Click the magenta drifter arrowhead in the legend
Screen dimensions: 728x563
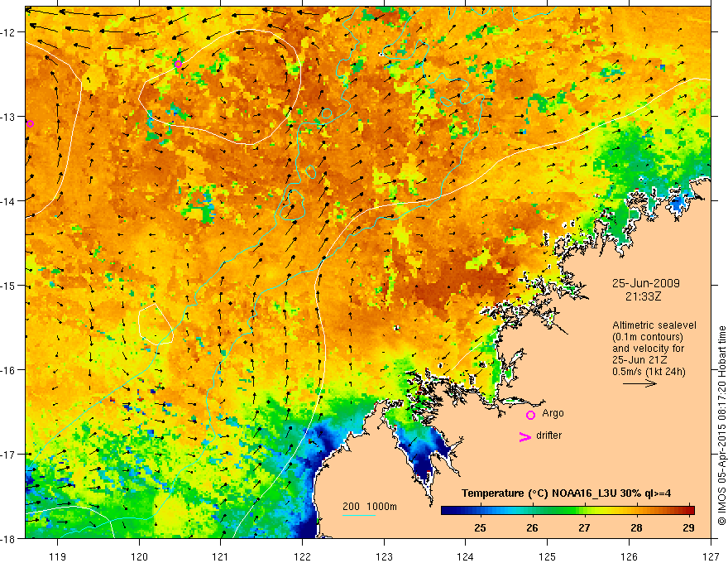[x=524, y=436]
